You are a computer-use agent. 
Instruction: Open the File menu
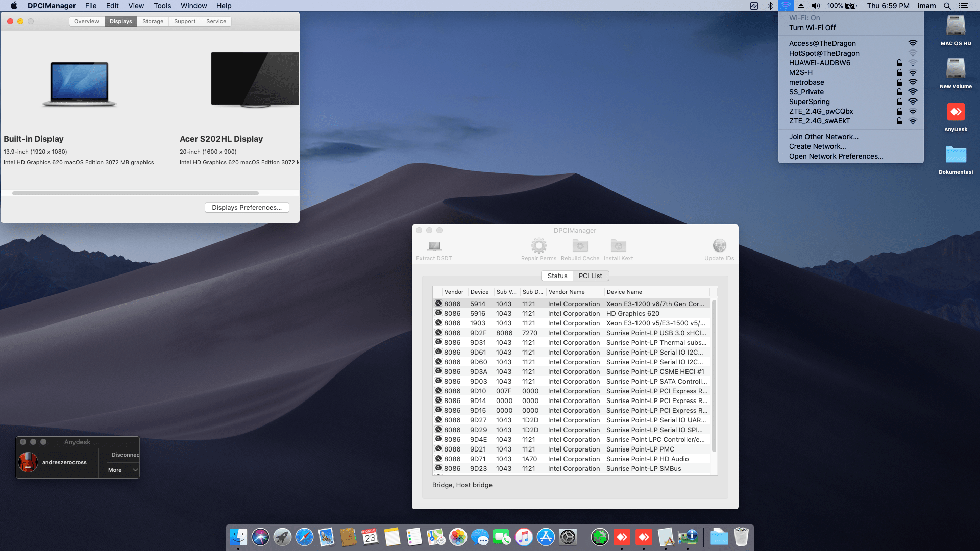coord(91,6)
